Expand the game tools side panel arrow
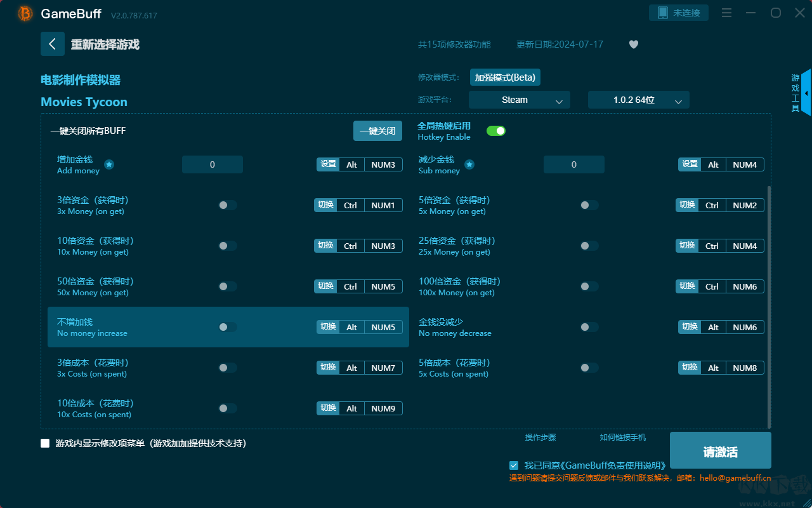The height and width of the screenshot is (508, 812). [806, 93]
